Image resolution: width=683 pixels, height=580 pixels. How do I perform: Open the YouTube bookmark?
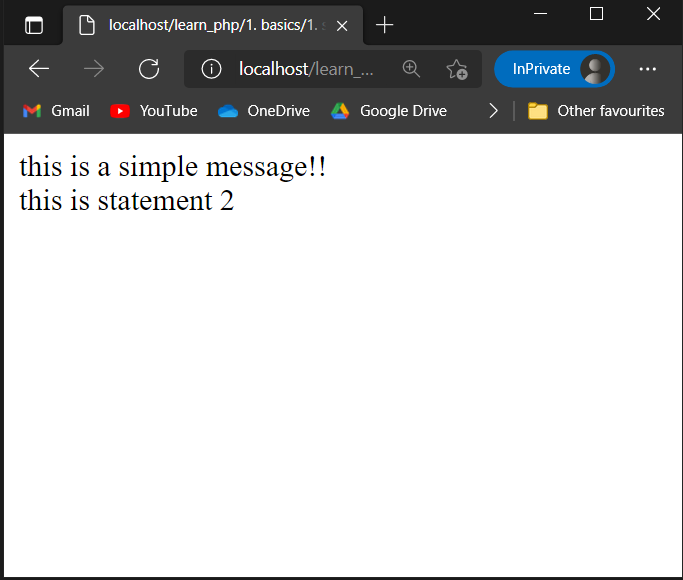(154, 111)
